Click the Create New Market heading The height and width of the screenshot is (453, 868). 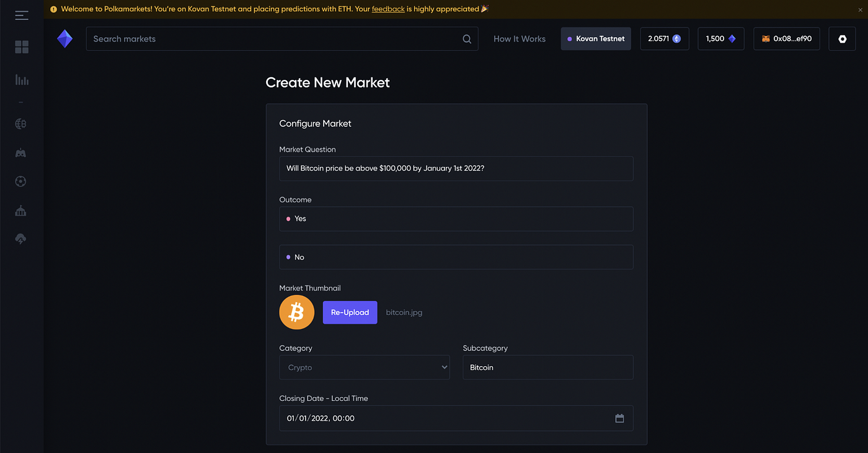[327, 83]
